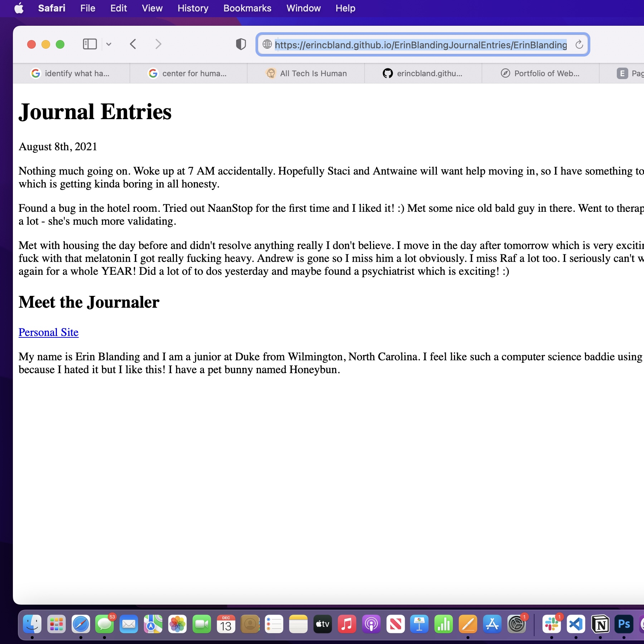The image size is (644, 644).
Task: Toggle the Safari sidebar
Action: (89, 44)
